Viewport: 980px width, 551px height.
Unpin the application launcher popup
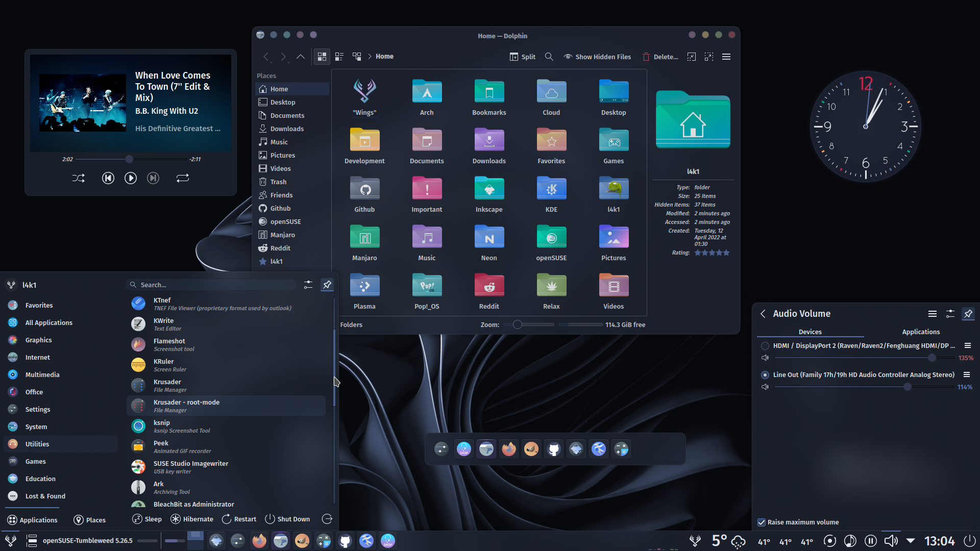(x=327, y=285)
